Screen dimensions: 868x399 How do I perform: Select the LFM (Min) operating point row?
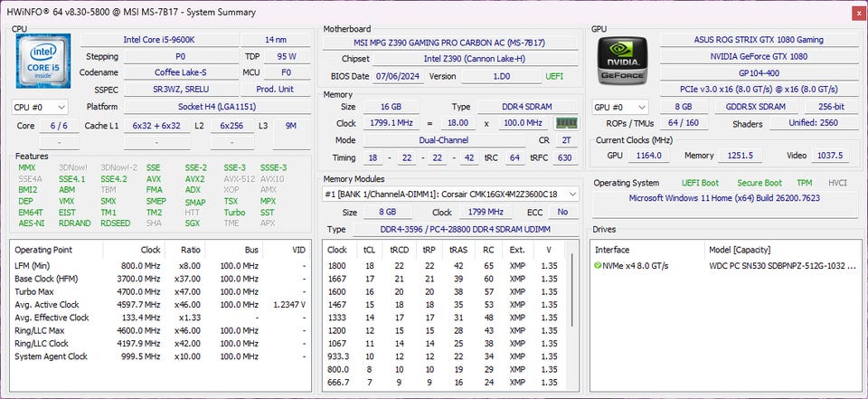coord(161,265)
